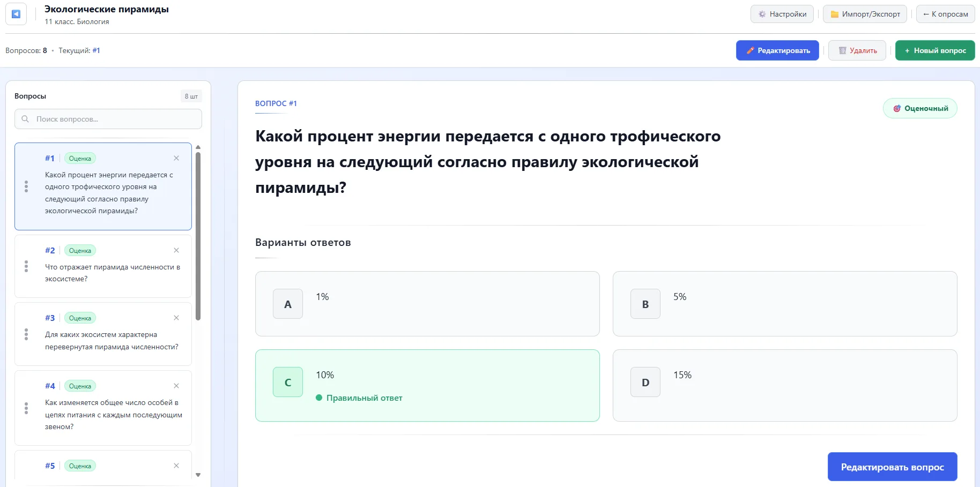This screenshot has width=980, height=487.
Task: Remove question #3 with its X icon
Action: 176,318
